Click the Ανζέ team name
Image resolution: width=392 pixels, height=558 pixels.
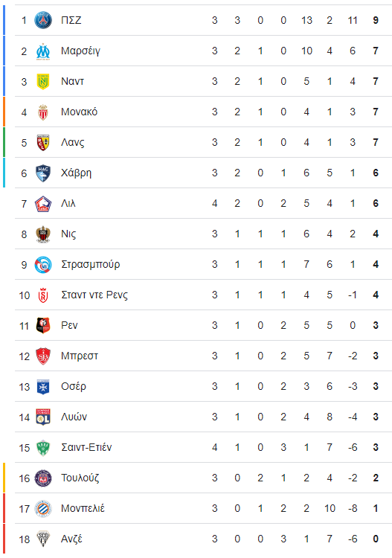coord(71,539)
